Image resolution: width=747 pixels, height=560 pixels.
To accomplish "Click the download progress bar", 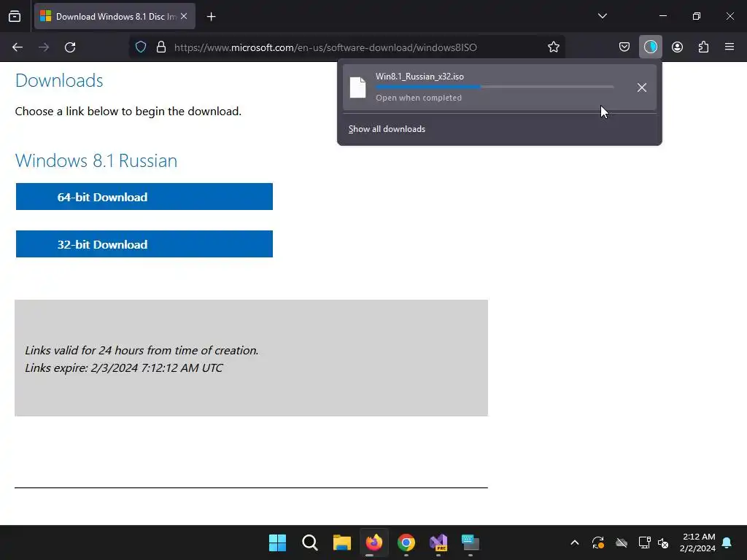I will click(x=495, y=87).
